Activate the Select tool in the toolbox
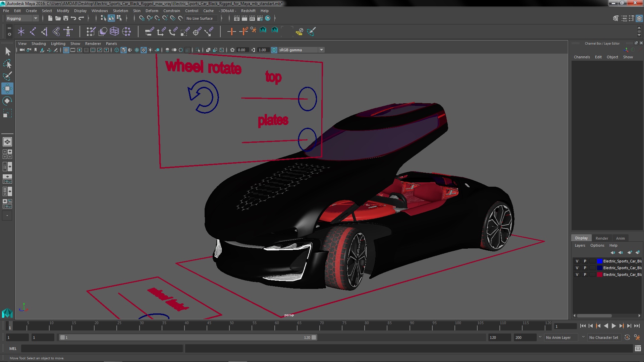This screenshot has width=644, height=362. coord(7,51)
